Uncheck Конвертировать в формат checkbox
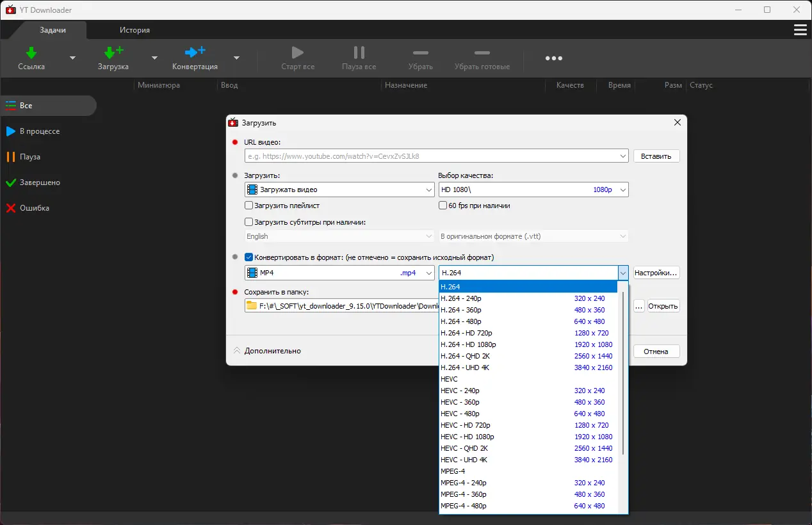The image size is (812, 525). [249, 257]
